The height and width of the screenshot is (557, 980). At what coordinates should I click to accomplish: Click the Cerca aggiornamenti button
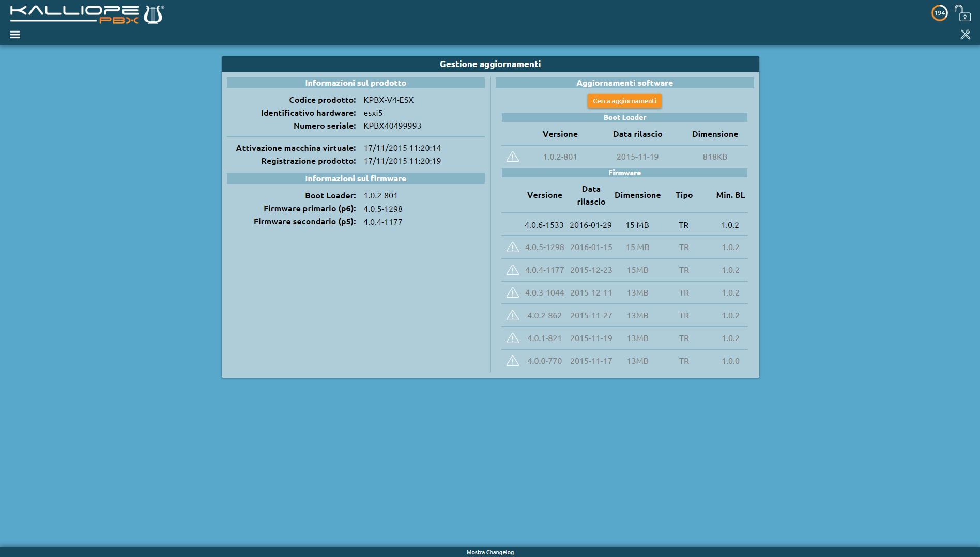(x=624, y=101)
